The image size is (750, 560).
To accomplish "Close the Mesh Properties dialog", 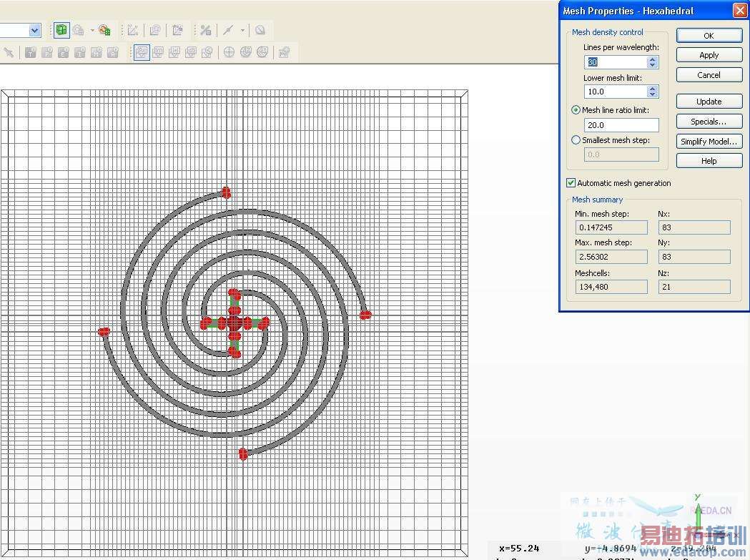I will tap(739, 11).
